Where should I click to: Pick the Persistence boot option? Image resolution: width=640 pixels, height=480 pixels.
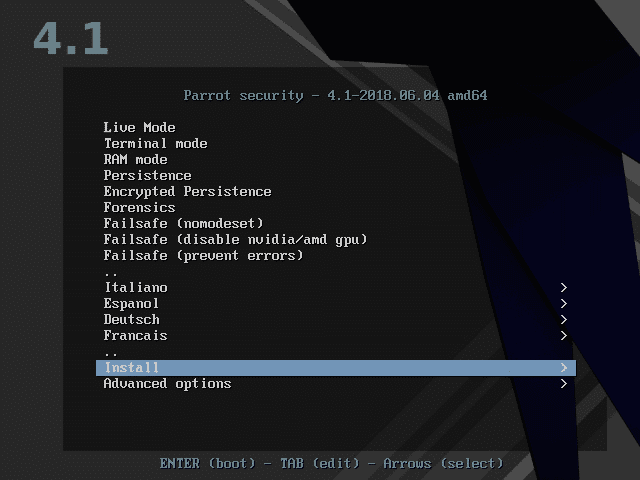(147, 175)
